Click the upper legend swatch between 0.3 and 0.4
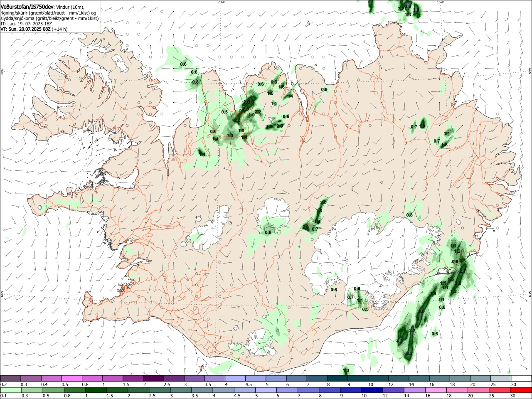 [31, 378]
